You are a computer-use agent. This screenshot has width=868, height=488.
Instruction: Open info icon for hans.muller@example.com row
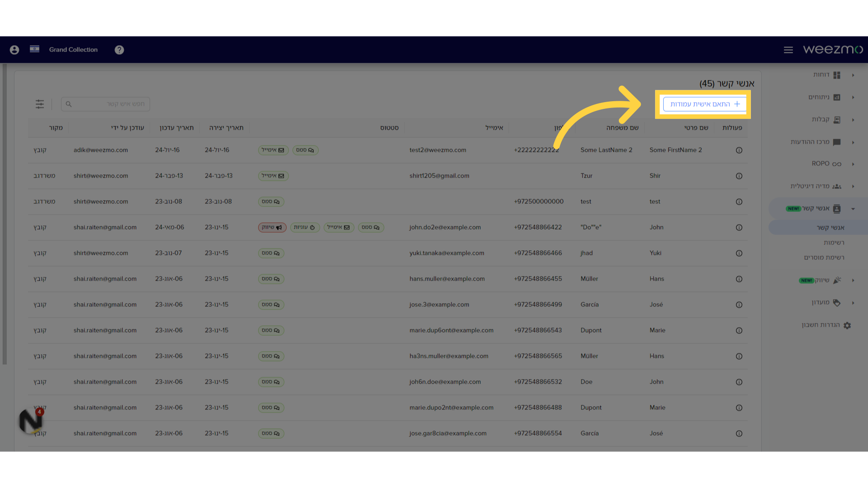(739, 279)
